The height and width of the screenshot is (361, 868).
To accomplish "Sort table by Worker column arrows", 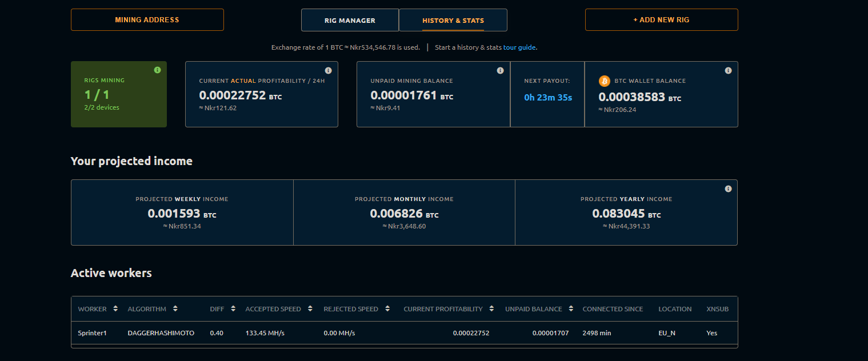I will (115, 309).
